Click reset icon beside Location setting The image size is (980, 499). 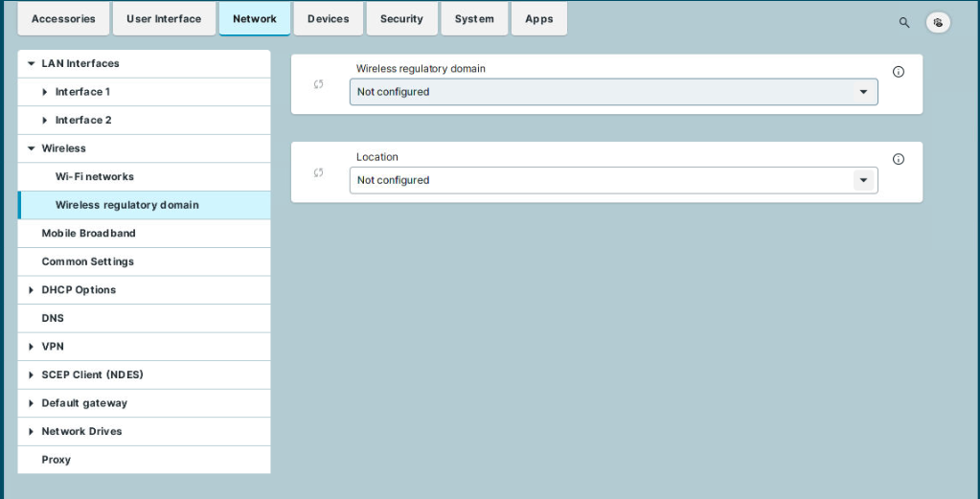[x=319, y=172]
